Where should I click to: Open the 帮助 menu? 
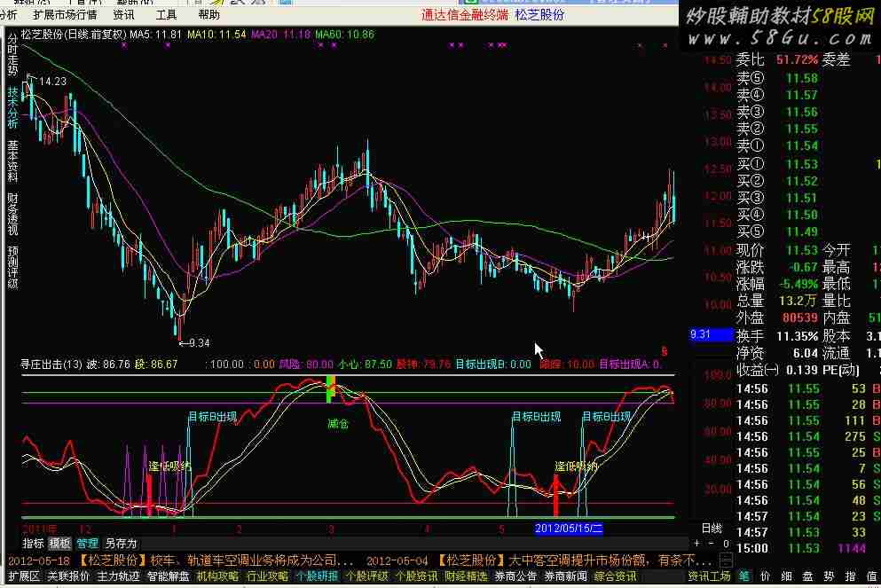click(x=209, y=15)
